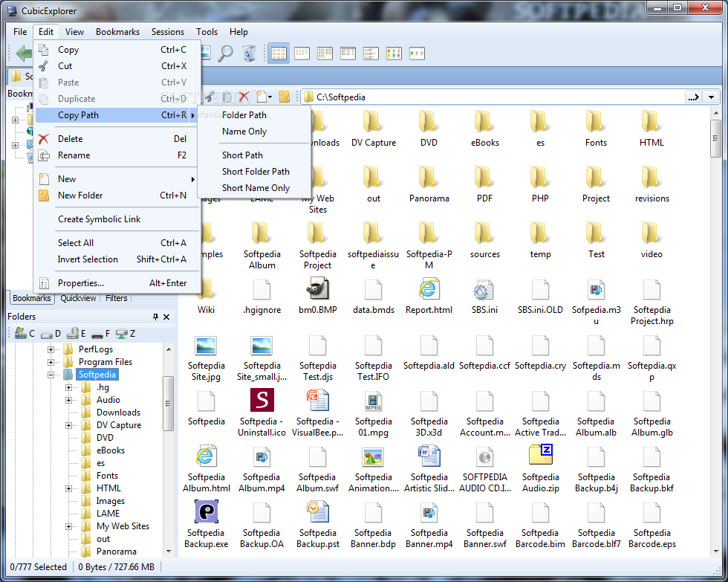The image size is (728, 582).
Task: Choose Delete from the Edit menu
Action: pos(117,139)
